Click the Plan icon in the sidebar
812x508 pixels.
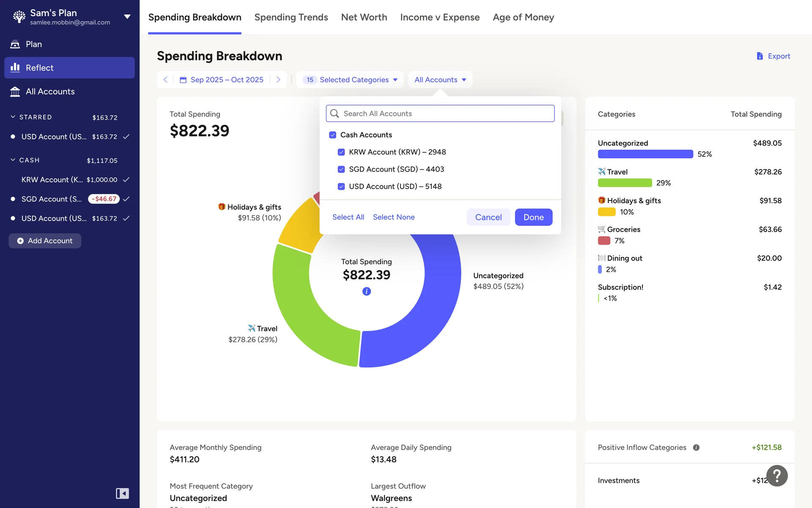(15, 44)
